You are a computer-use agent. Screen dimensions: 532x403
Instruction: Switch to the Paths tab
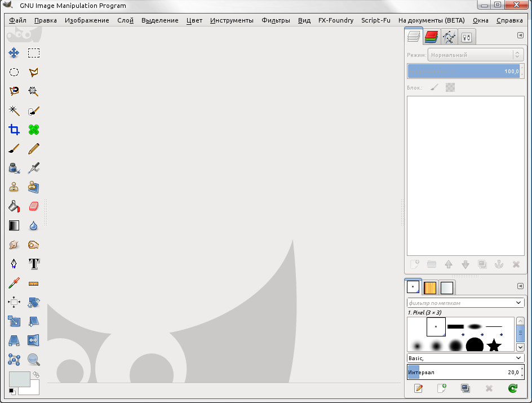click(449, 37)
